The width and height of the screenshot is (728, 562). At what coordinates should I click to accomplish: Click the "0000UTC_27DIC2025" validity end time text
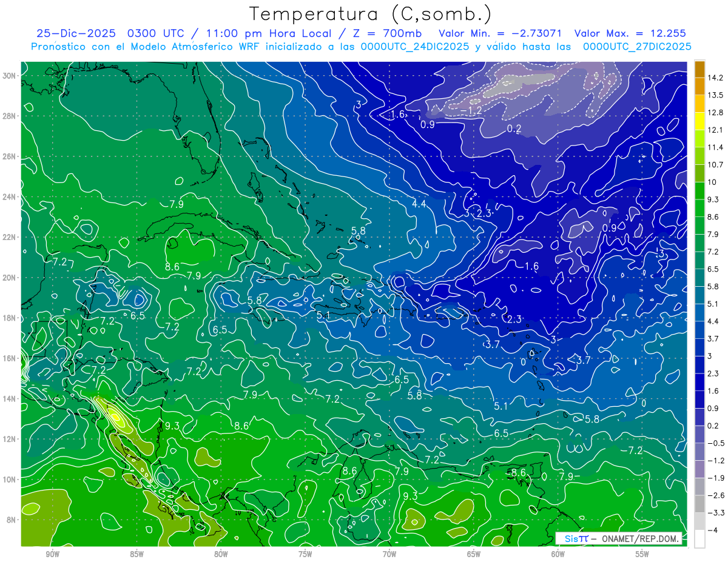click(x=637, y=47)
